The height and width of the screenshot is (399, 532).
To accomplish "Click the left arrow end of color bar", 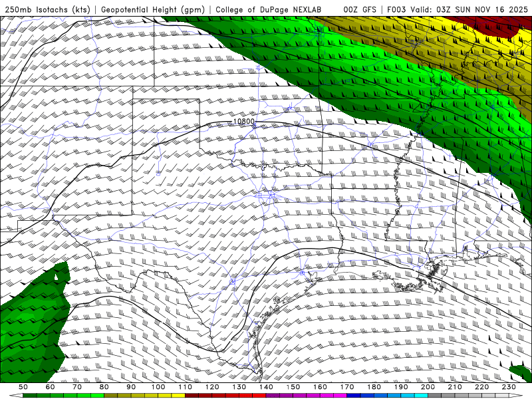I will pyautogui.click(x=16, y=396).
